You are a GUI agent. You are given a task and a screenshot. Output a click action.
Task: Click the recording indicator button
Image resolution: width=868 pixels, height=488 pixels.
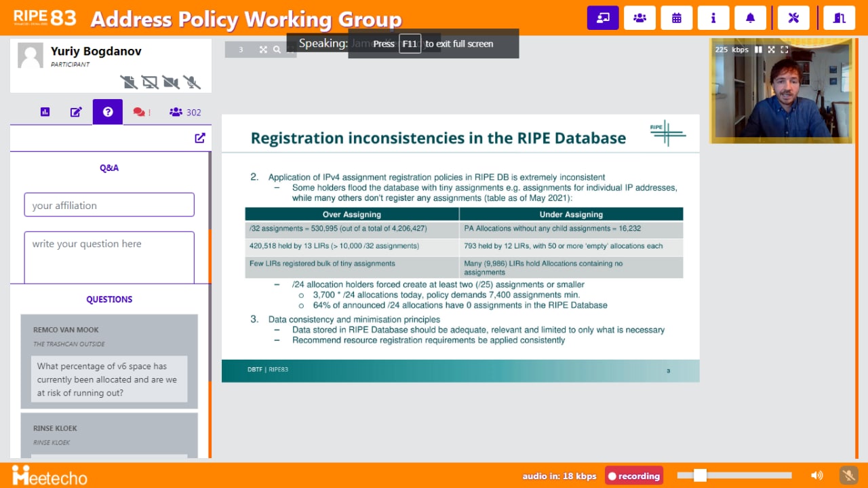tap(634, 476)
